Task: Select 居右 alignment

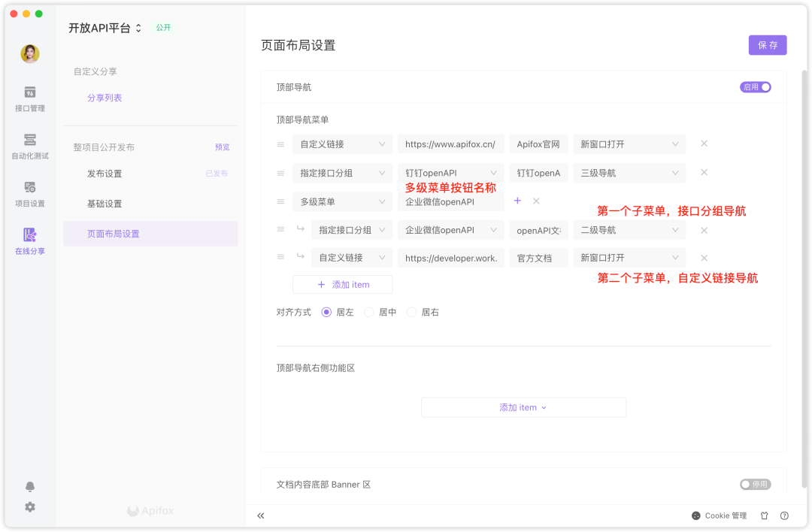Action: 411,312
